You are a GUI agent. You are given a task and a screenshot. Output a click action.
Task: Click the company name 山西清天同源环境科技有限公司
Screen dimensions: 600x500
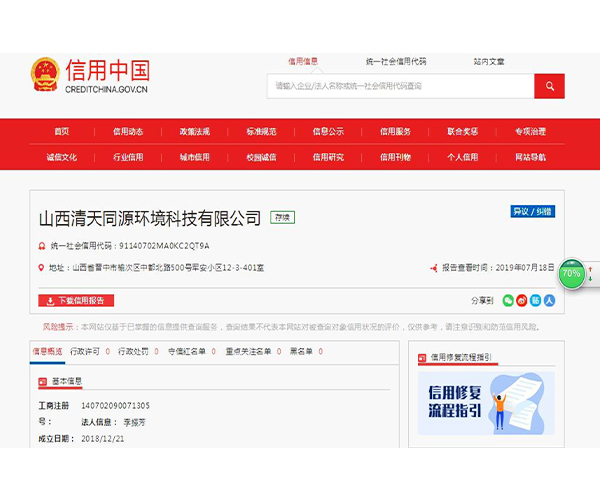click(150, 218)
